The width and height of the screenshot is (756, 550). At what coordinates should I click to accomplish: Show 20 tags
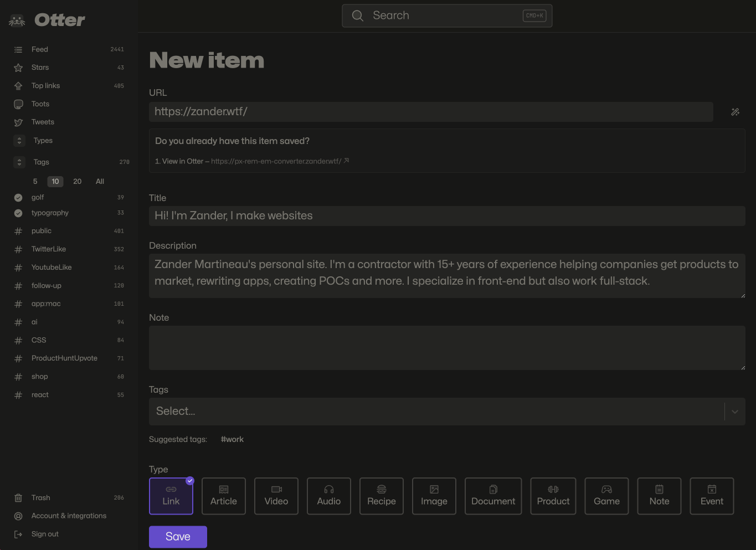[78, 182]
